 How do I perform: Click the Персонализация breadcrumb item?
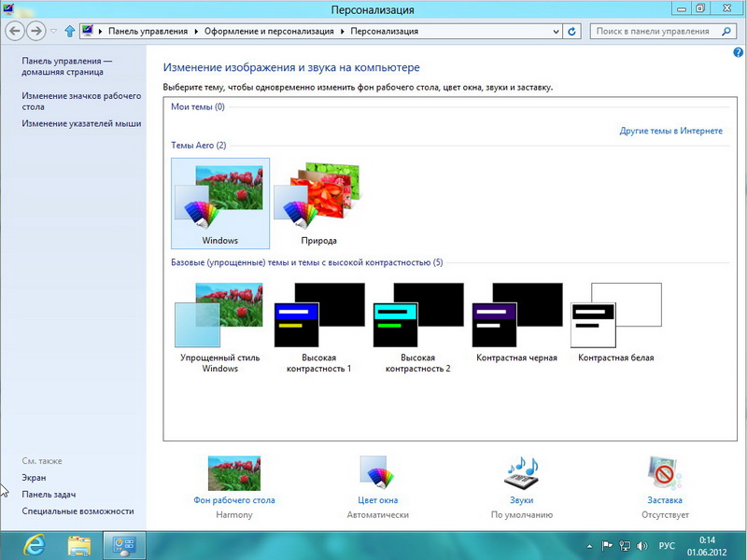[385, 32]
